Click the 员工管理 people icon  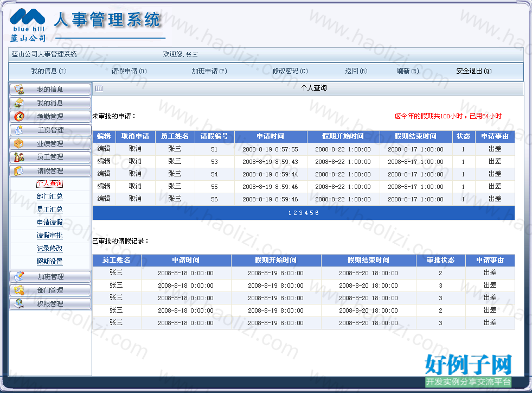pos(19,157)
